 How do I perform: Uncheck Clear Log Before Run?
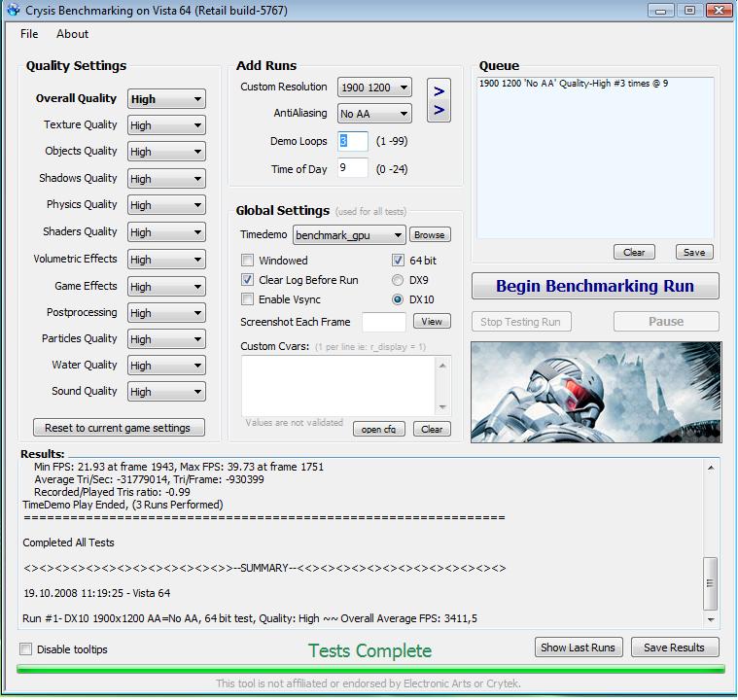click(x=247, y=280)
